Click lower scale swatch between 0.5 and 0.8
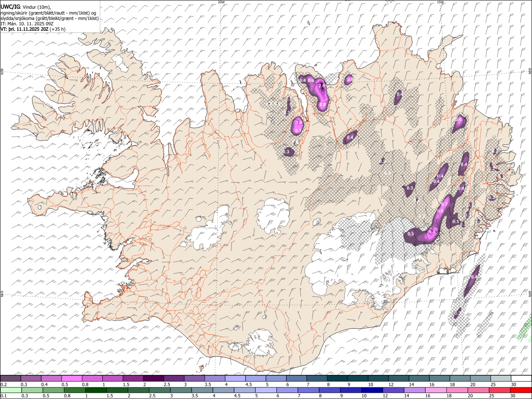This screenshot has height=399, width=532. (54, 390)
